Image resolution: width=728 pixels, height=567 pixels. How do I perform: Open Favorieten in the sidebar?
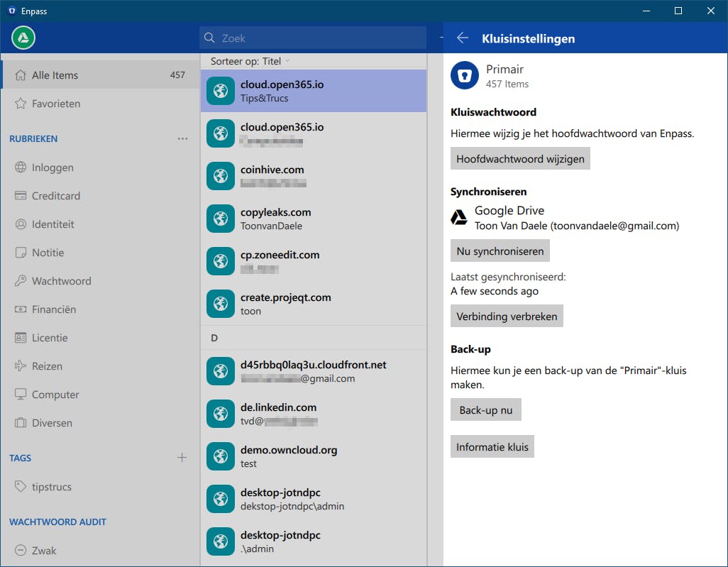[x=55, y=104]
